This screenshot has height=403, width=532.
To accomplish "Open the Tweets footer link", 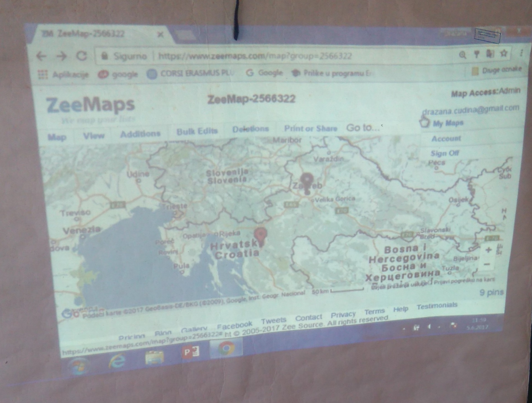I will tap(273, 321).
